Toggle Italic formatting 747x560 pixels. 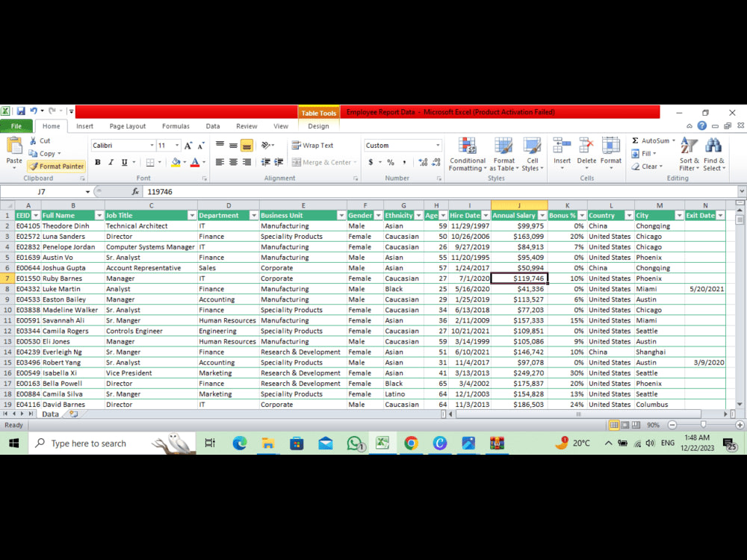pos(111,162)
